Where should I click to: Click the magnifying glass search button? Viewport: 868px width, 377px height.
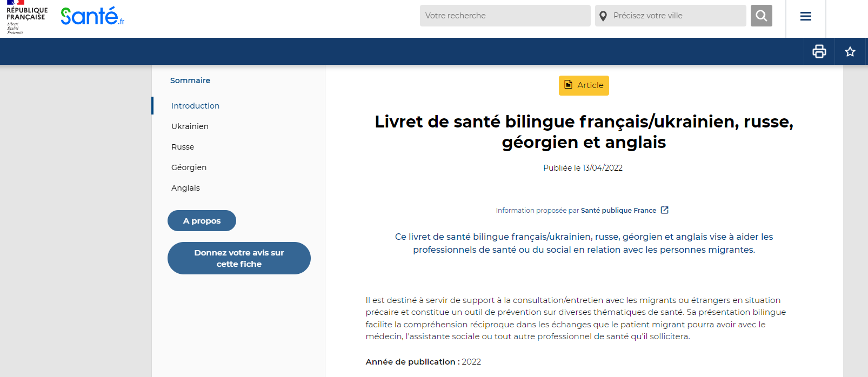point(761,16)
